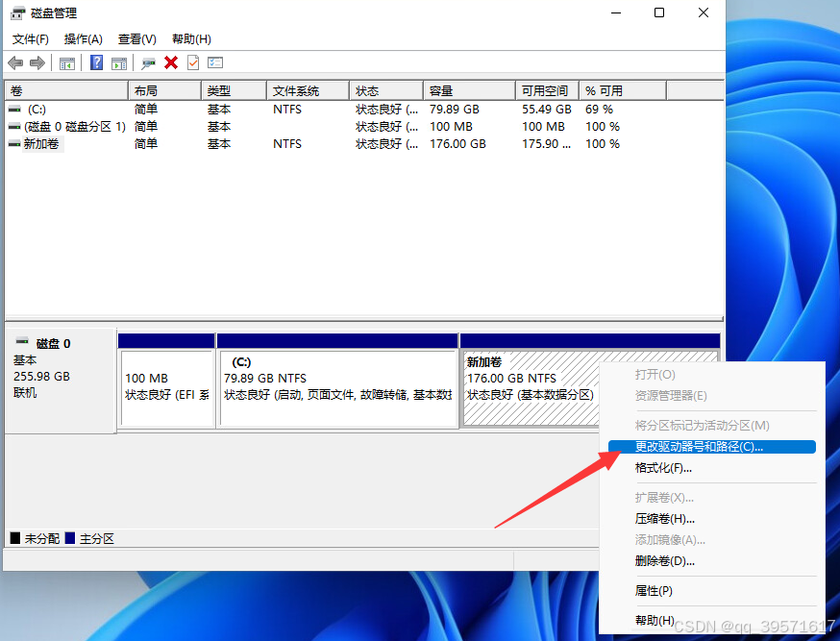Open the blue Help question-mark toolbar icon

tap(96, 62)
